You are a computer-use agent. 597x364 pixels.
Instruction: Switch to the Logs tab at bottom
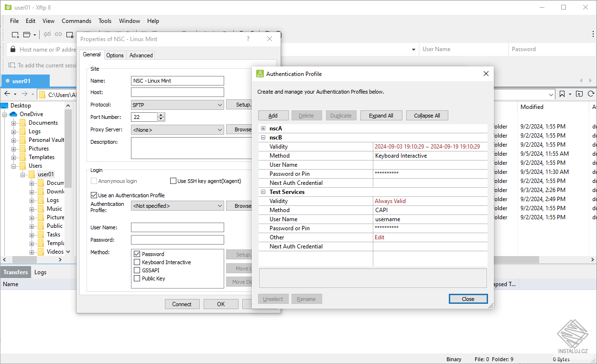[41, 272]
